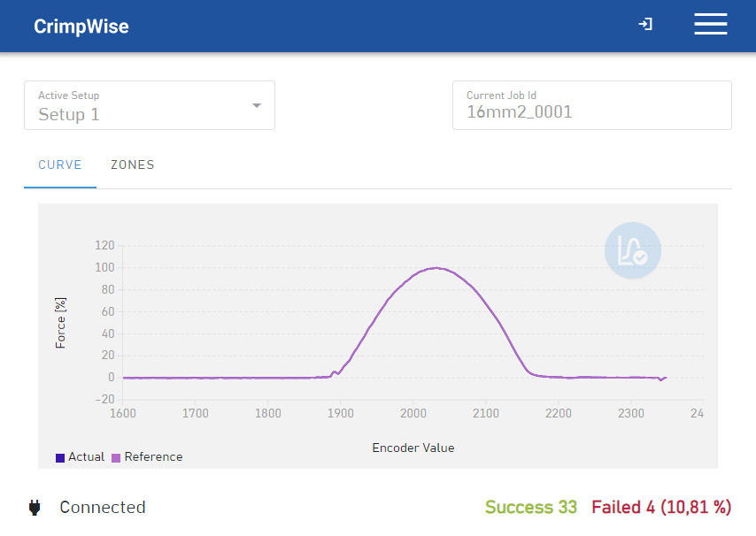
Task: Expand the Active Setup dropdown arrow
Action: [x=257, y=105]
